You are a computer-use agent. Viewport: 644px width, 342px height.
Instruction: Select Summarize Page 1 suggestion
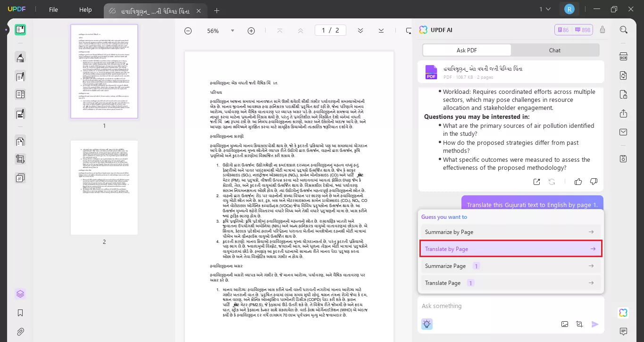tap(510, 266)
